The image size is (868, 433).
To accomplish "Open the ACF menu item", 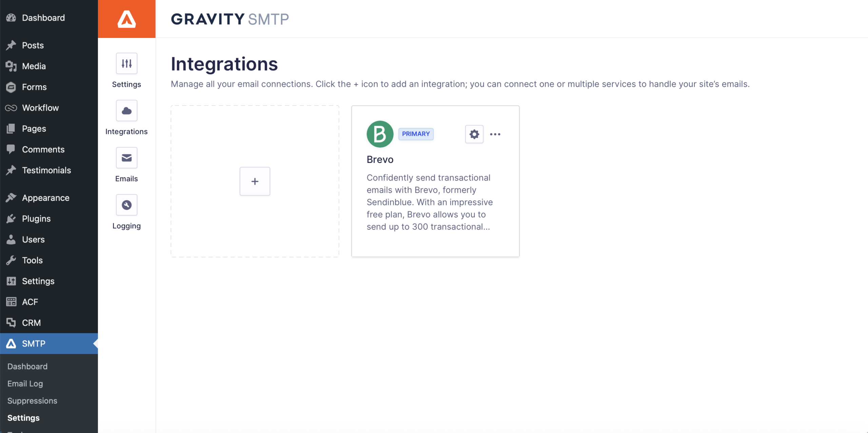I will [x=30, y=302].
